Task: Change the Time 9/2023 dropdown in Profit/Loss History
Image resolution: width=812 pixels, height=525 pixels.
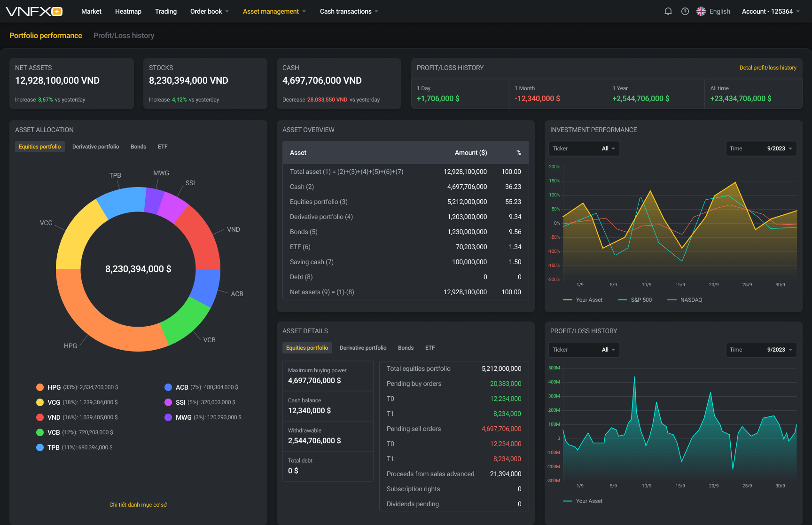Action: click(761, 349)
